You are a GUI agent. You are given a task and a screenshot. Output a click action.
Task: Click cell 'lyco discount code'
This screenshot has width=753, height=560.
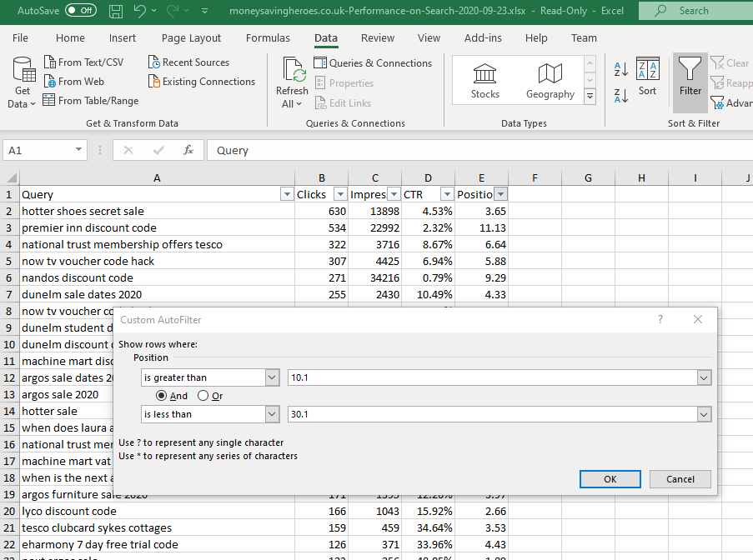point(157,511)
